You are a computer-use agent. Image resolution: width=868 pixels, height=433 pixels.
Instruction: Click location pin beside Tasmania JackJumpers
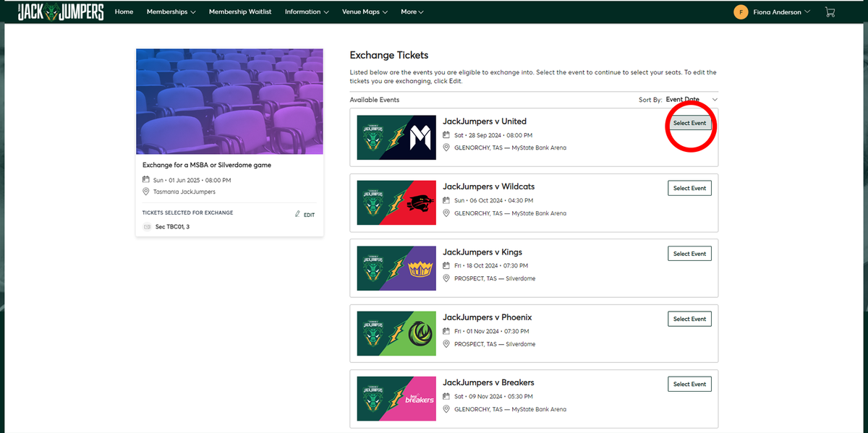pos(146,192)
